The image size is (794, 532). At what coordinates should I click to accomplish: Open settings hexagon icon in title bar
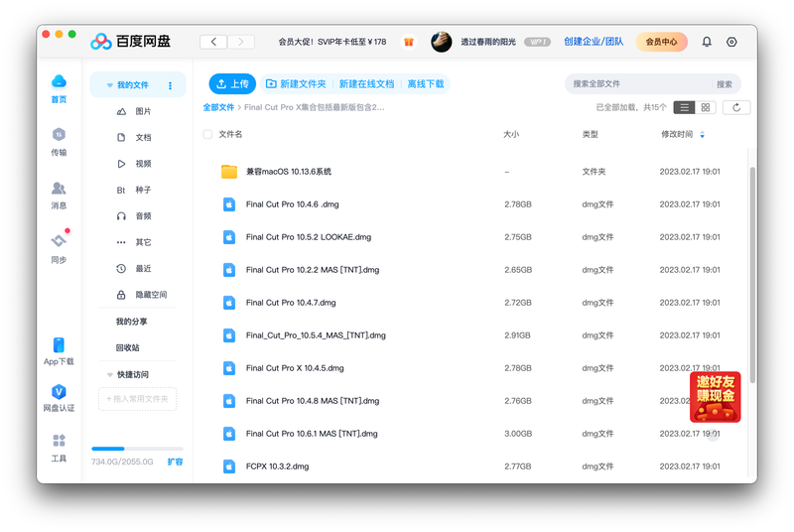coord(731,42)
